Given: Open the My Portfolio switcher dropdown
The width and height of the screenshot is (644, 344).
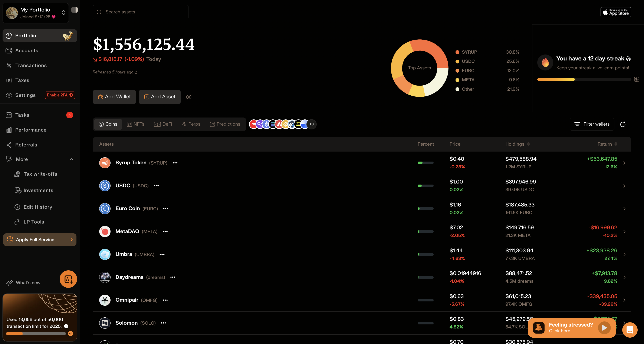Looking at the screenshot, I should tap(63, 13).
